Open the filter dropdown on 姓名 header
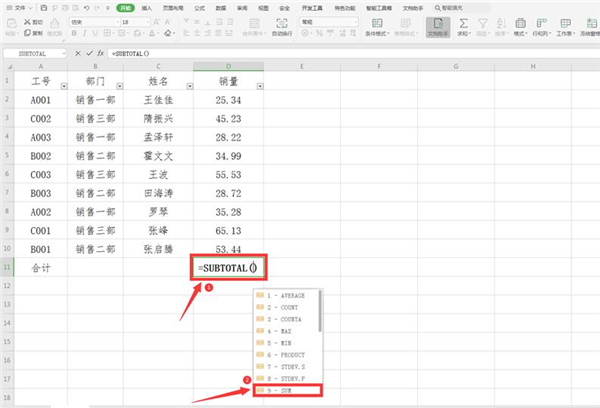The image size is (600, 408). pos(190,86)
